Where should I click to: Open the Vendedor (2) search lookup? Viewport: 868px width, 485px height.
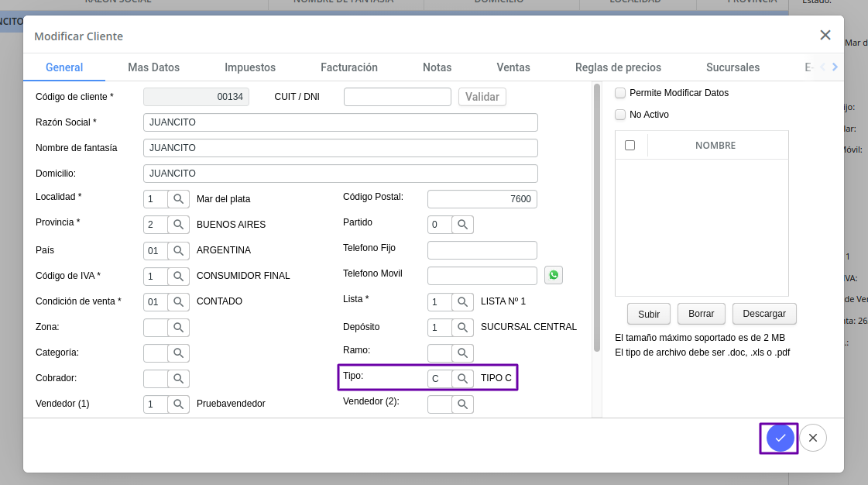(x=463, y=404)
